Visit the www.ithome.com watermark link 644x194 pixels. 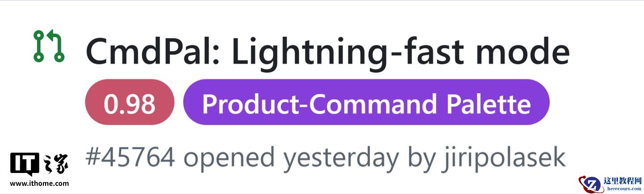39,183
